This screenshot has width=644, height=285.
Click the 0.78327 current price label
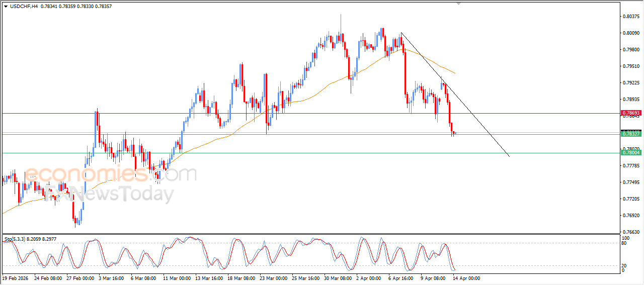[x=631, y=134]
